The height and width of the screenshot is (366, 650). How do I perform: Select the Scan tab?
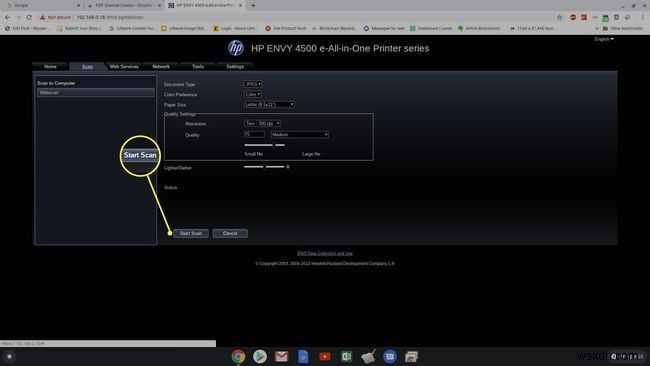(87, 66)
